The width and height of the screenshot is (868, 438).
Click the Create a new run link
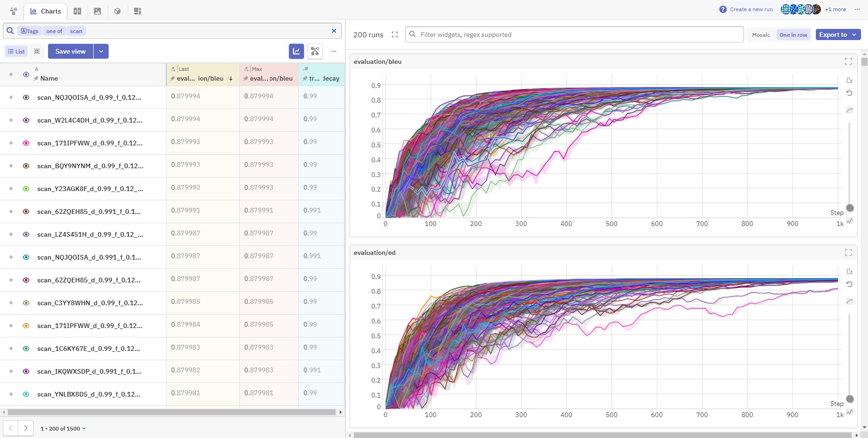coord(751,9)
